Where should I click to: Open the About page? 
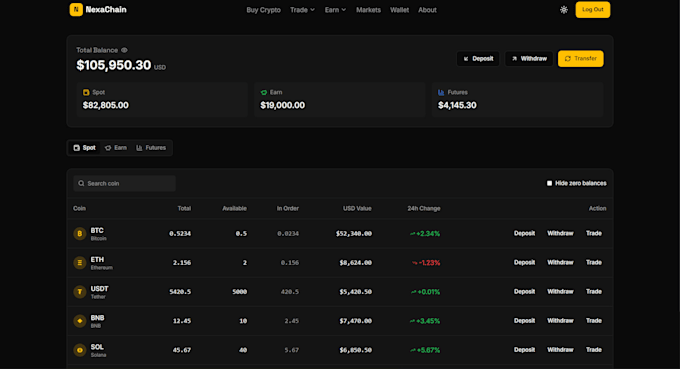427,10
